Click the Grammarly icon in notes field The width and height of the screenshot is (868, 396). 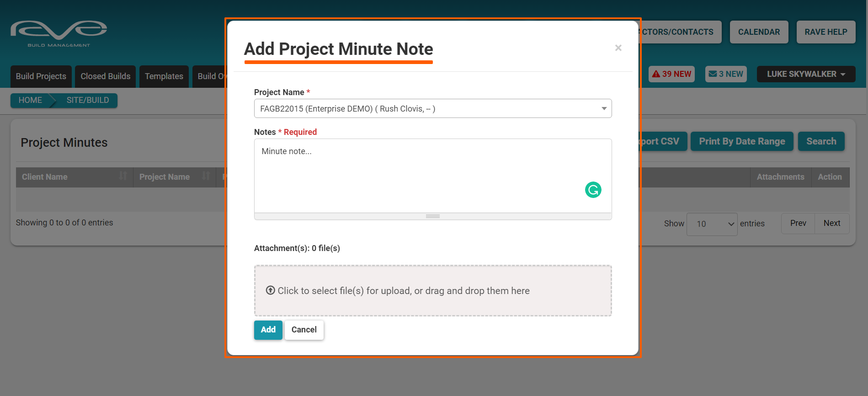pos(593,190)
